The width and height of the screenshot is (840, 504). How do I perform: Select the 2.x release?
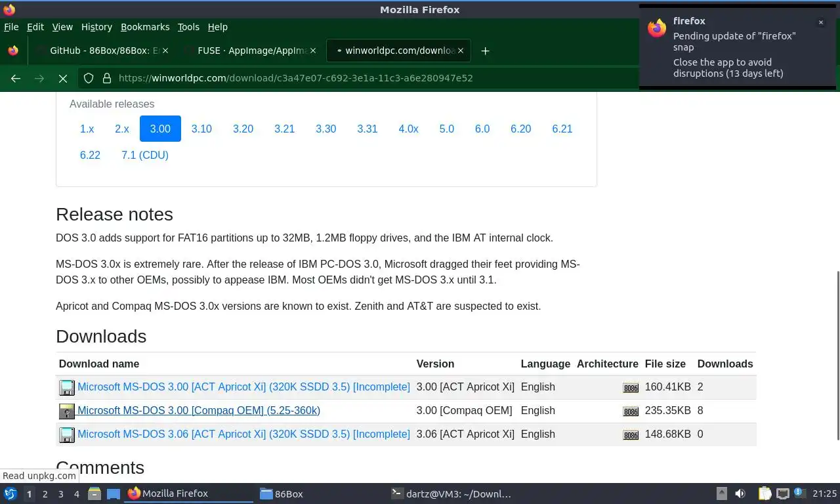[122, 129]
